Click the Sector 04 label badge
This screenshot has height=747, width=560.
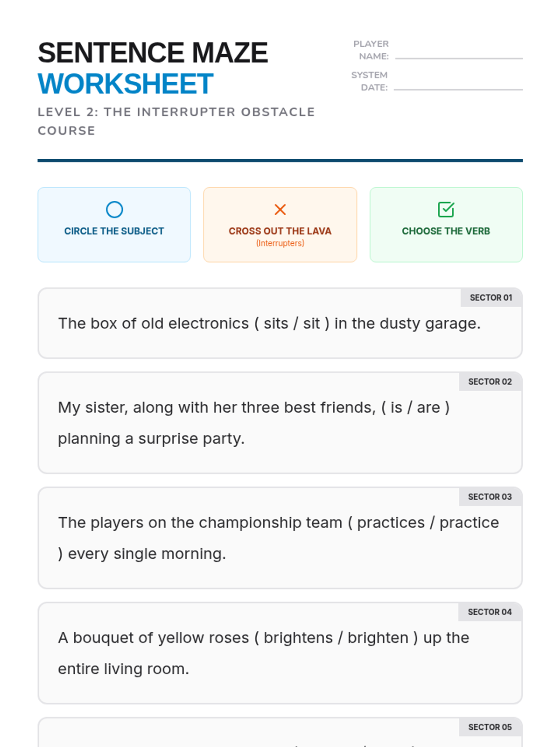pos(490,612)
